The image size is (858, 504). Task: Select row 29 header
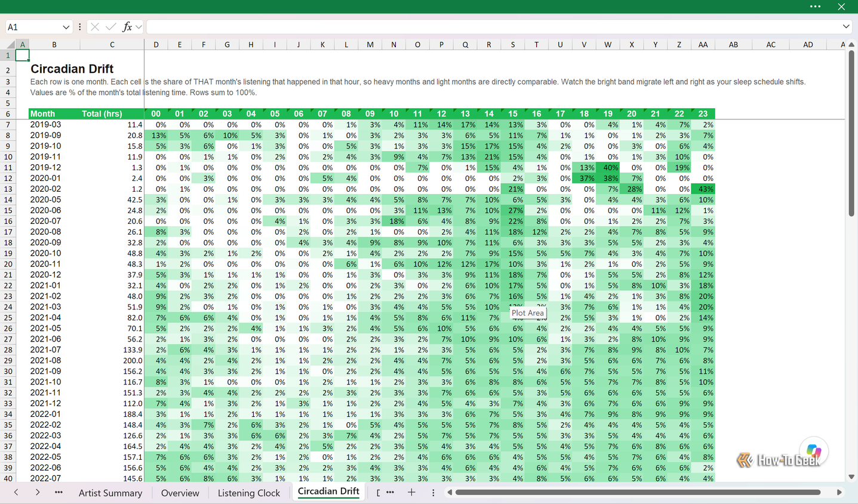pos(8,361)
